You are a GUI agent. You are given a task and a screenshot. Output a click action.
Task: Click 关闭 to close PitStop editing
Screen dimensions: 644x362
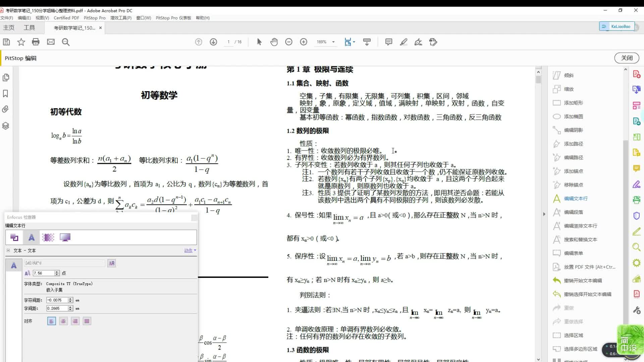(627, 58)
